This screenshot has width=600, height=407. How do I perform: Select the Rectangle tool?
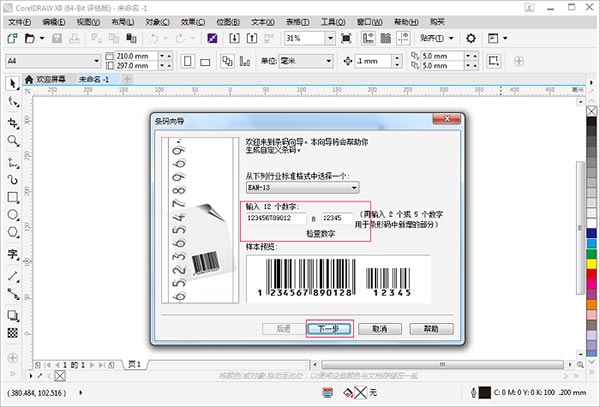pos(13,196)
